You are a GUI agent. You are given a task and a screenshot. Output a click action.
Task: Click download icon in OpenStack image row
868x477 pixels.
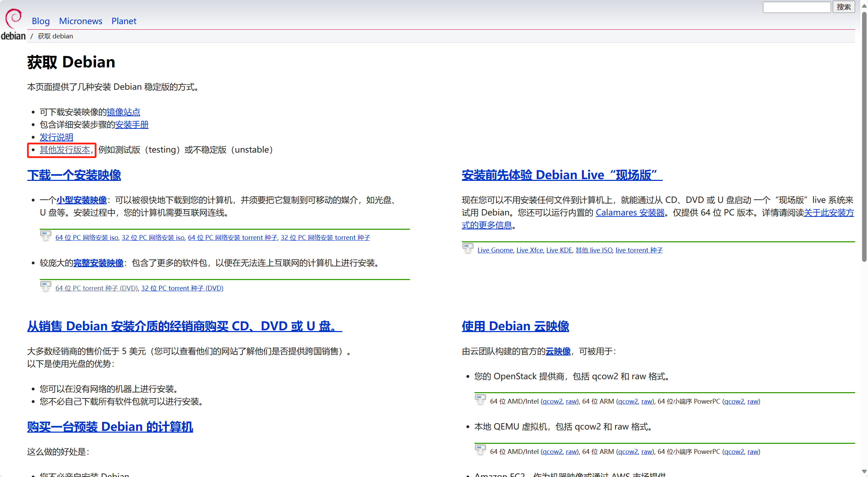click(x=480, y=400)
